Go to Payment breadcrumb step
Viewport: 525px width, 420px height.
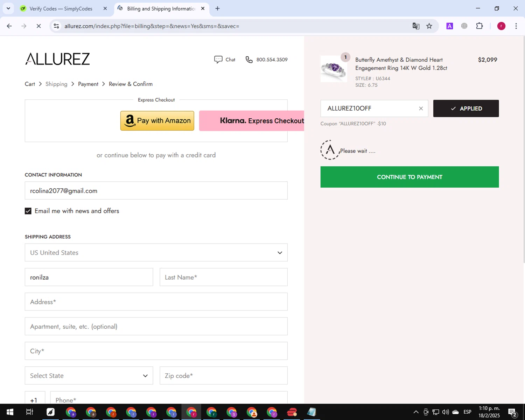coord(88,84)
